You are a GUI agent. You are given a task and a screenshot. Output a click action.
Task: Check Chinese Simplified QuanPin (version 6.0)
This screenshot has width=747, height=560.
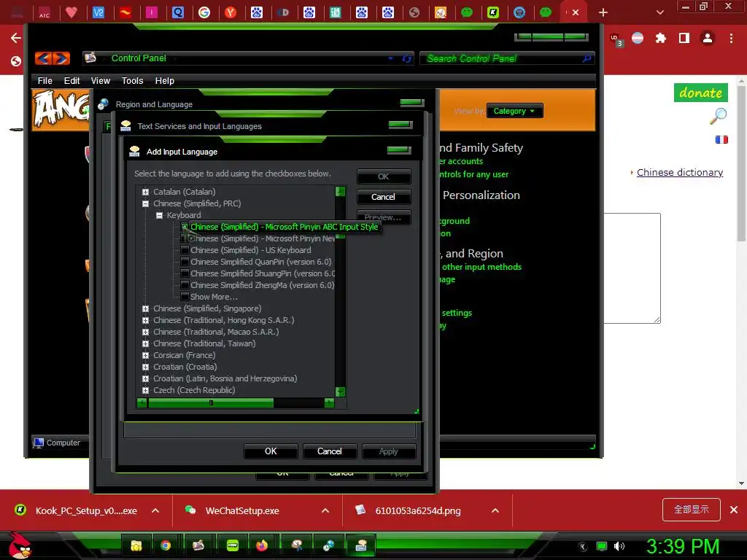click(x=185, y=262)
